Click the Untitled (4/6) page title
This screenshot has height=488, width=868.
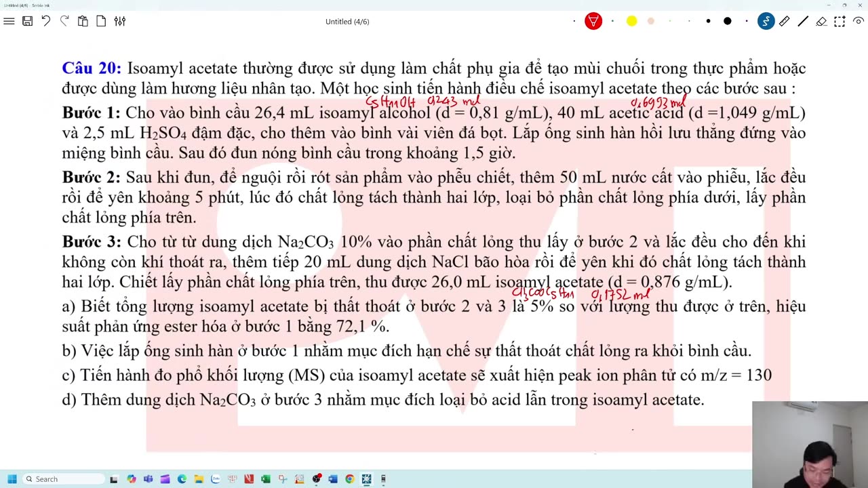pyautogui.click(x=347, y=22)
